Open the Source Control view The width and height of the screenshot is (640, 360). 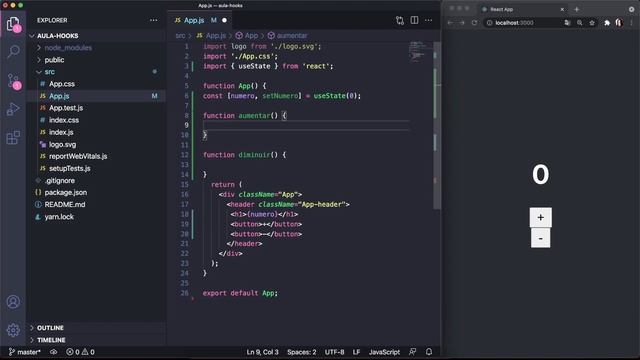coord(13,81)
